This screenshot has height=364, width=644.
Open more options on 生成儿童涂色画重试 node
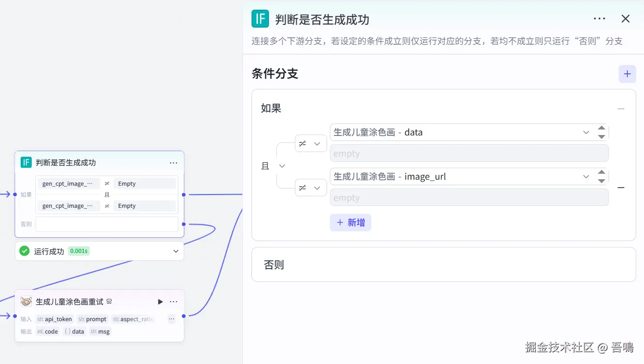[173, 302]
